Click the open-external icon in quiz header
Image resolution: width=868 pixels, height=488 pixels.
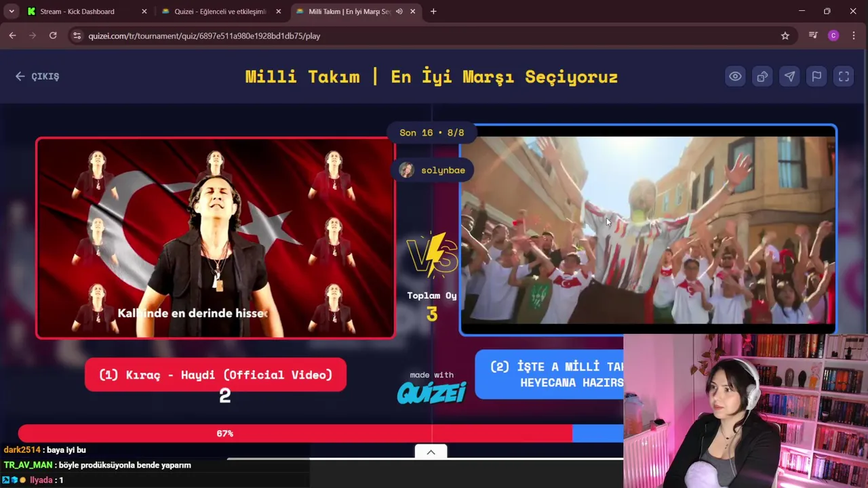tap(762, 77)
